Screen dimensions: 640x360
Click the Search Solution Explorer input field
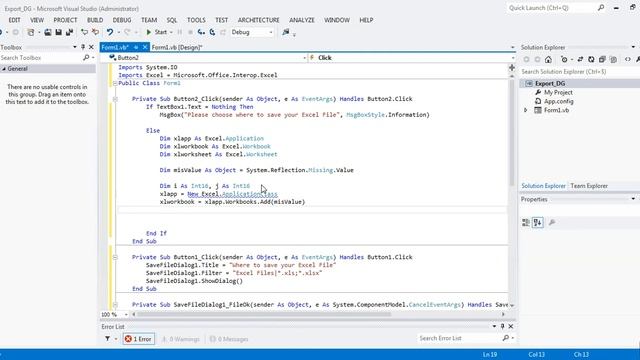580,72
